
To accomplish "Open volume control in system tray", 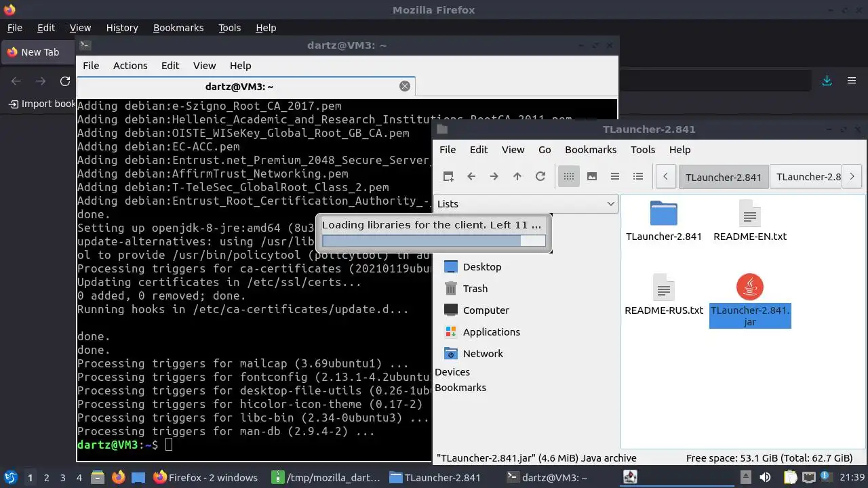I will [766, 477].
